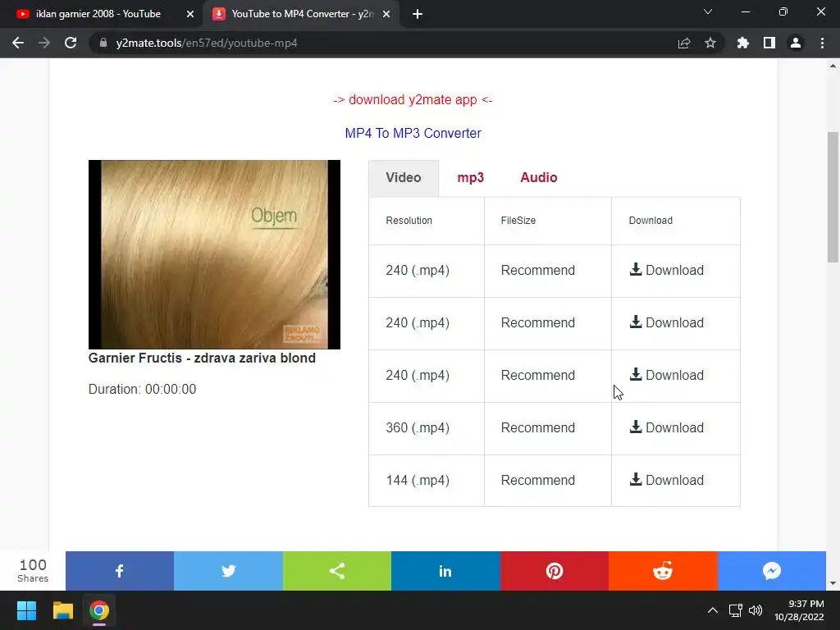Image resolution: width=840 pixels, height=630 pixels.
Task: Expand the tab search dropdown arrow
Action: pyautogui.click(x=708, y=11)
